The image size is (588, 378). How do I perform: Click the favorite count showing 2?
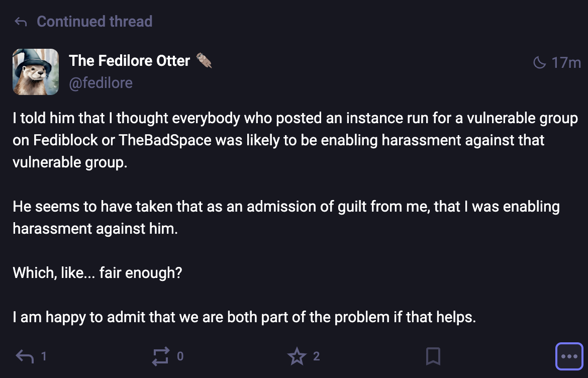tap(316, 356)
